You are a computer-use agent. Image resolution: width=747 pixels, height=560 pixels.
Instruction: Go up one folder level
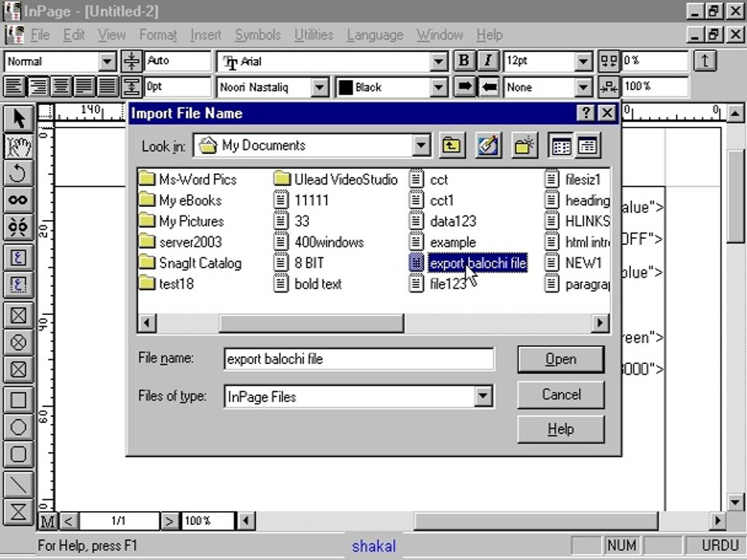tap(451, 145)
